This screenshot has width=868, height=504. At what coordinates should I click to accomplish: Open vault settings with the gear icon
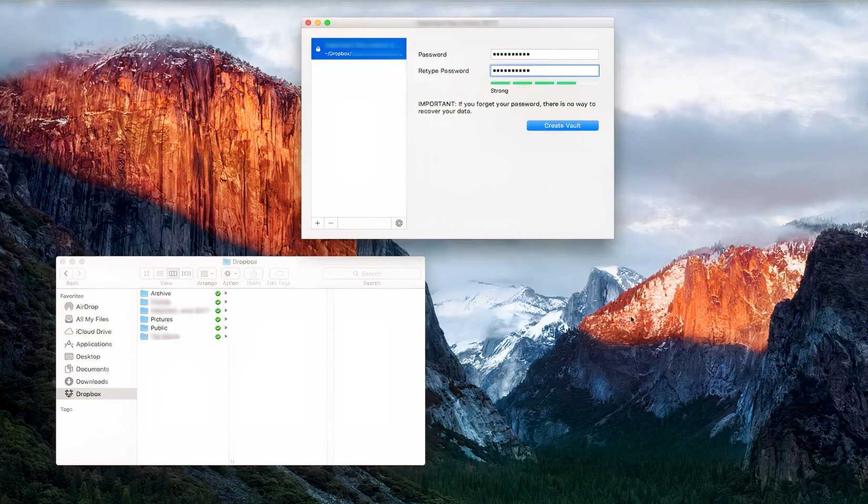[x=399, y=223]
